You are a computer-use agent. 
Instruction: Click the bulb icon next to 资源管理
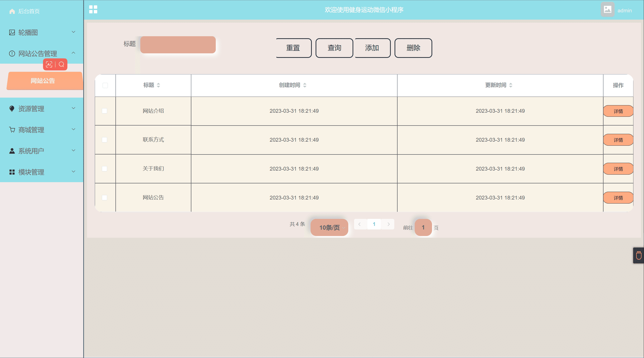click(12, 109)
